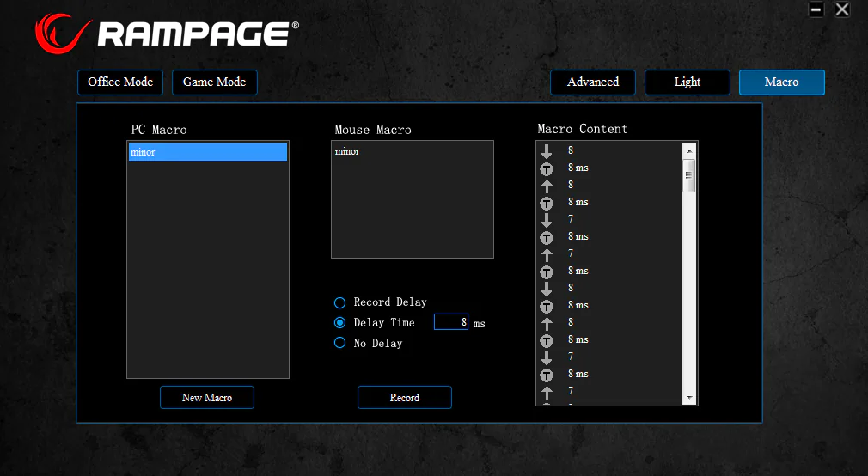Choose the Record Delay option

[x=339, y=302]
